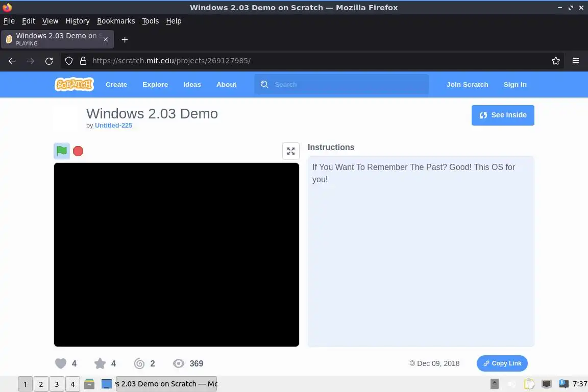Bookmark this page with the star
The height and width of the screenshot is (392, 588).
click(556, 61)
